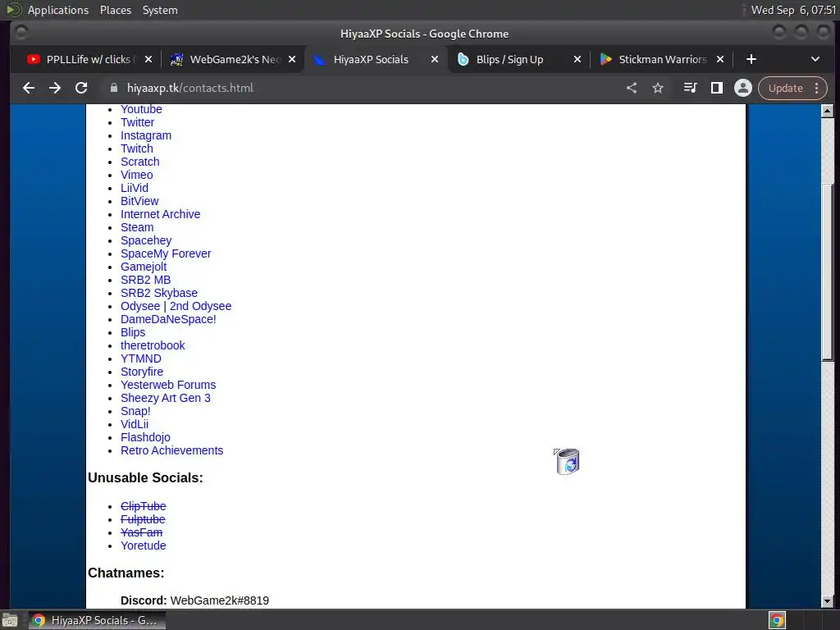Focus the address bar URL
Image resolution: width=840 pixels, height=630 pixels.
click(189, 88)
